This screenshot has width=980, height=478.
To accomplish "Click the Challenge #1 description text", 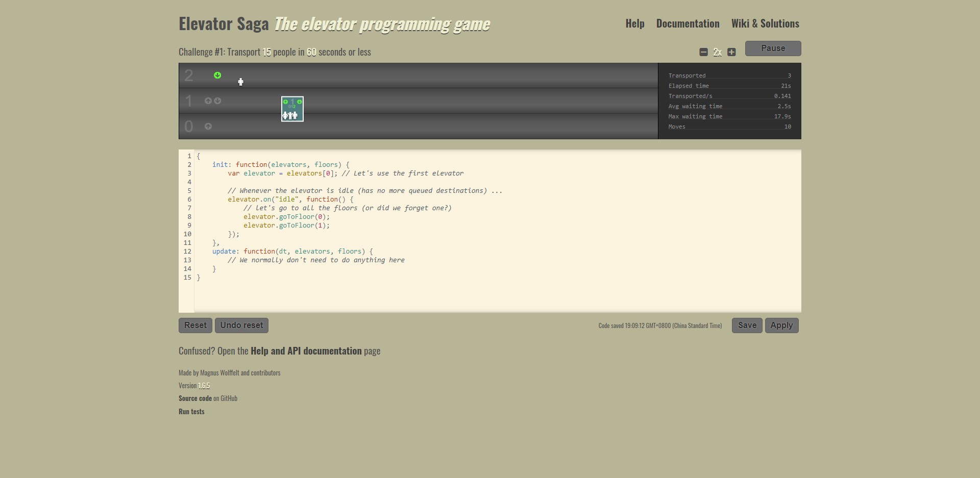I will (275, 52).
